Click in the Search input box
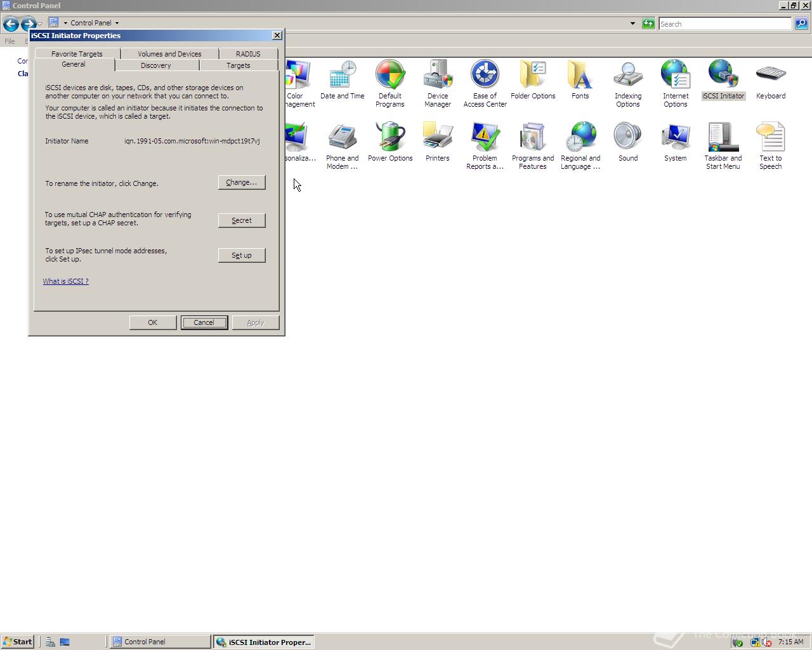The height and width of the screenshot is (650, 812). [x=725, y=24]
